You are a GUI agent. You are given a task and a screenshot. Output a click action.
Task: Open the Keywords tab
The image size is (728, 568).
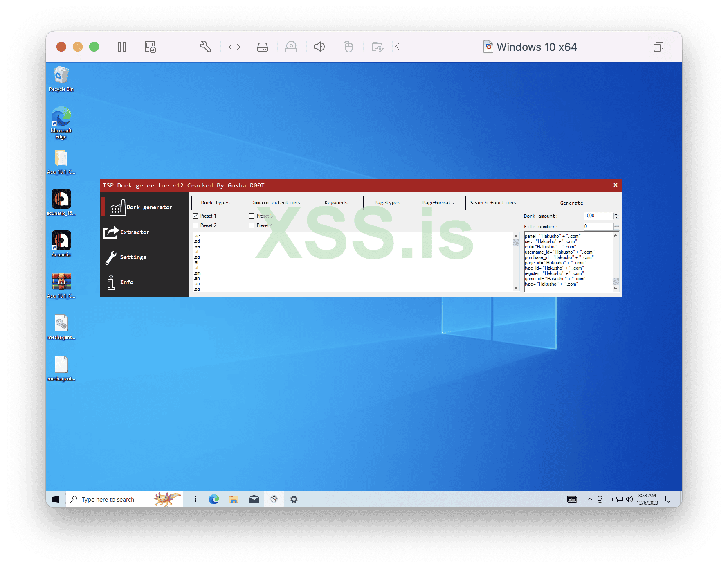click(336, 203)
